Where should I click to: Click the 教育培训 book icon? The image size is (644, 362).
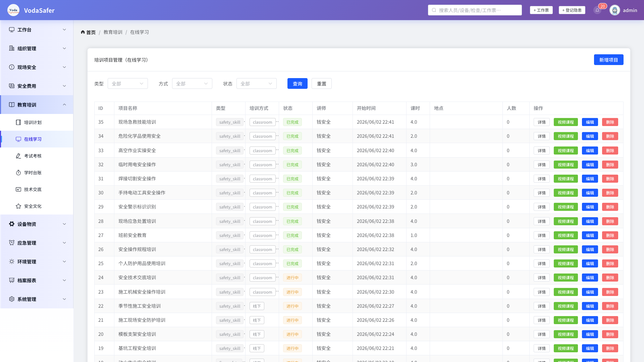pyautogui.click(x=12, y=105)
